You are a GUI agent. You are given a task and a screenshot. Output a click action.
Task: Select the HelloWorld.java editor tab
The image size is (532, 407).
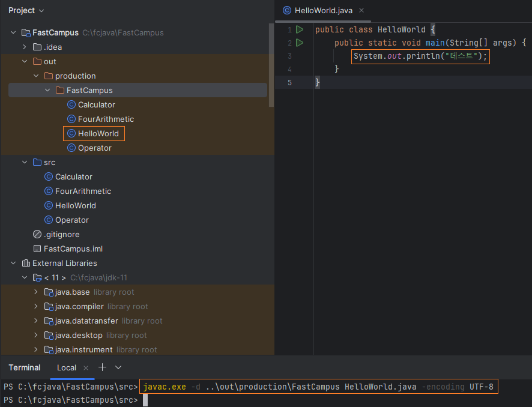click(x=323, y=11)
